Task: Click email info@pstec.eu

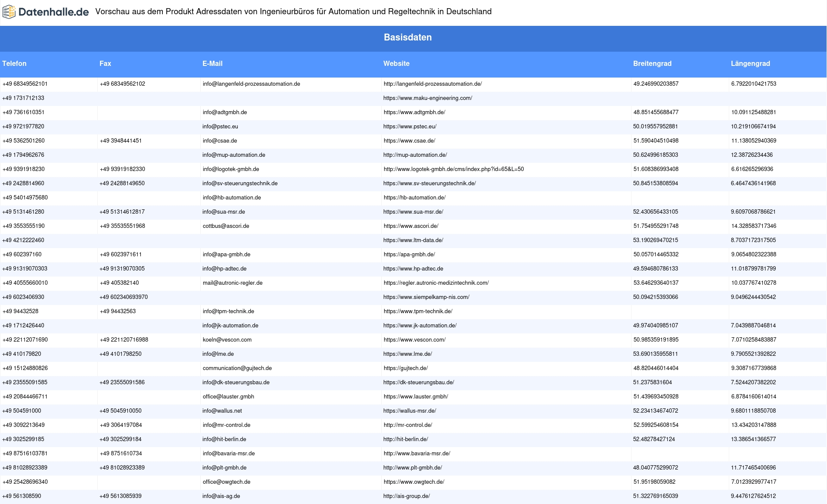Action: 220,127
